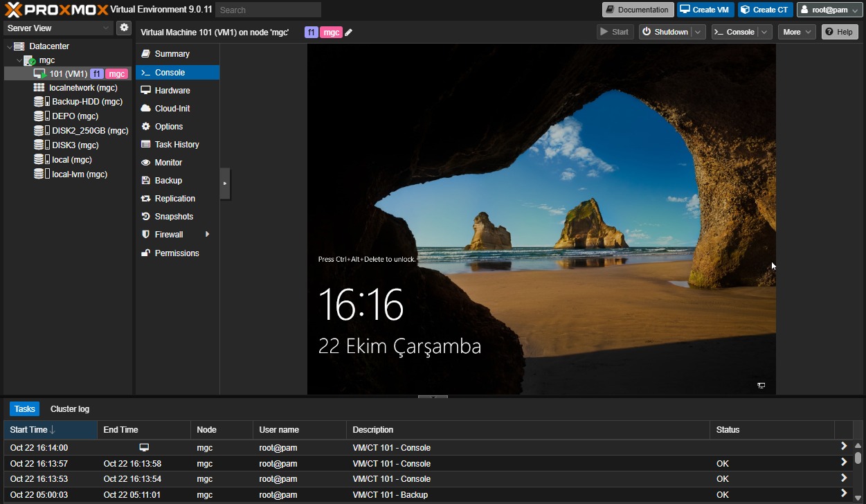
Task: Switch to the Cluster log tab
Action: (x=70, y=409)
